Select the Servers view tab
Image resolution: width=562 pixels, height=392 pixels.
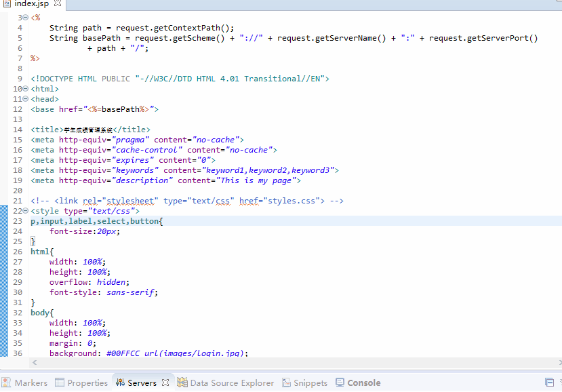pyautogui.click(x=142, y=383)
